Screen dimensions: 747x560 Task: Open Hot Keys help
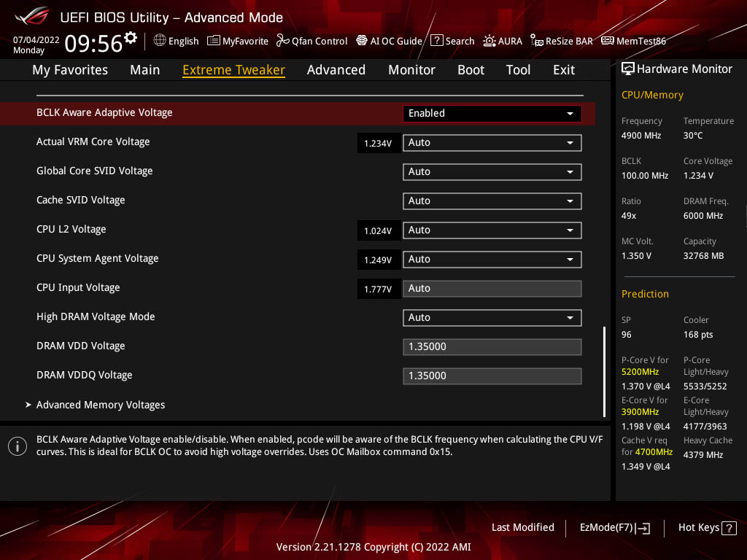pyautogui.click(x=707, y=528)
